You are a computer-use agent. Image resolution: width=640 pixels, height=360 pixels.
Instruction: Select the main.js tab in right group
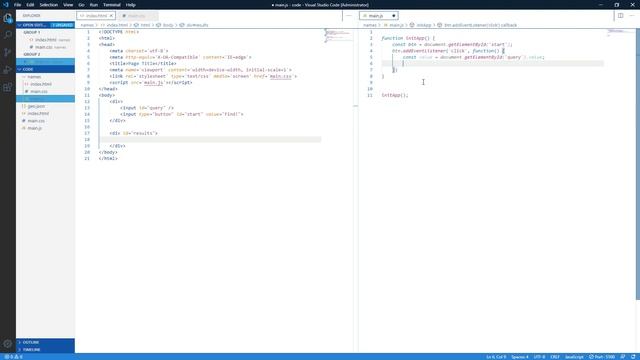[378, 16]
